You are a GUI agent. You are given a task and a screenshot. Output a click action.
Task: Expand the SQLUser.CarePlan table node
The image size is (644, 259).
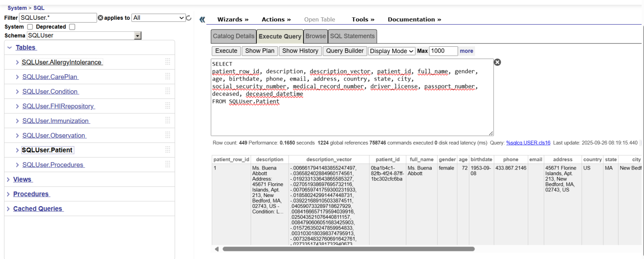click(17, 77)
